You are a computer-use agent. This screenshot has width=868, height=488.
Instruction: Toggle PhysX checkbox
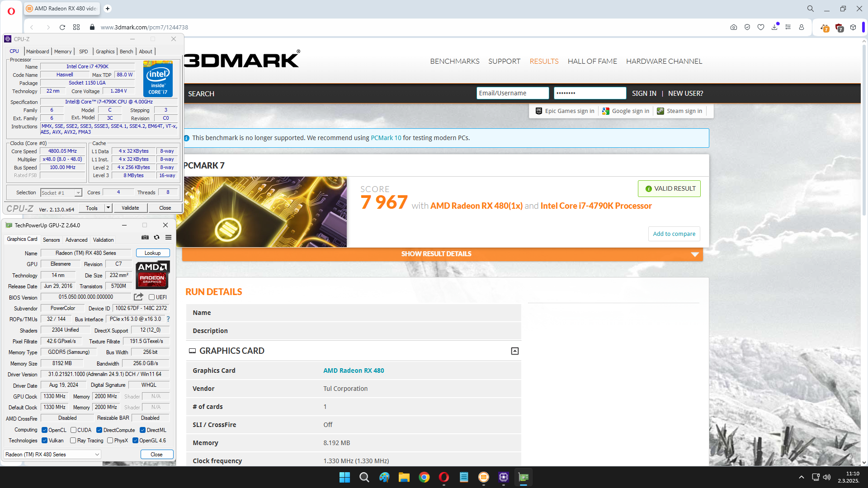click(x=110, y=441)
